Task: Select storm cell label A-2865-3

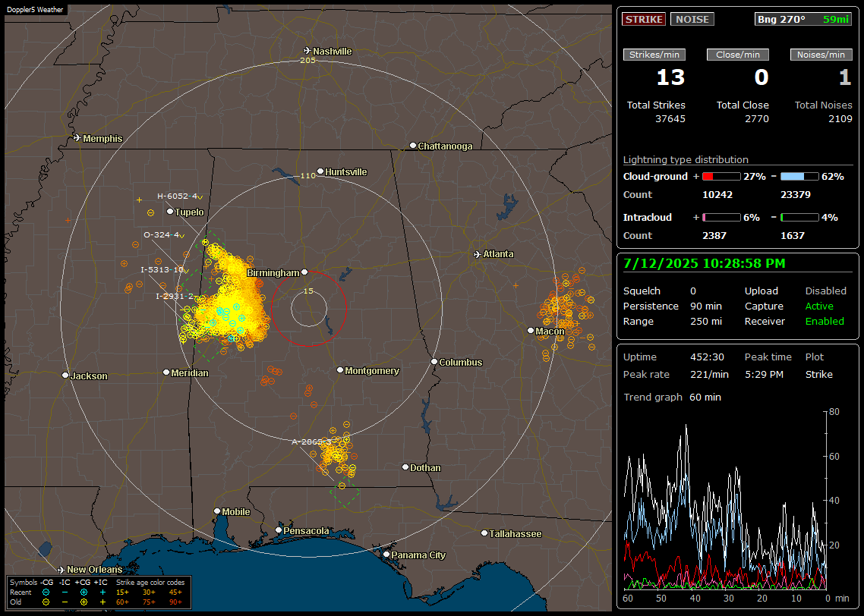Action: click(311, 442)
